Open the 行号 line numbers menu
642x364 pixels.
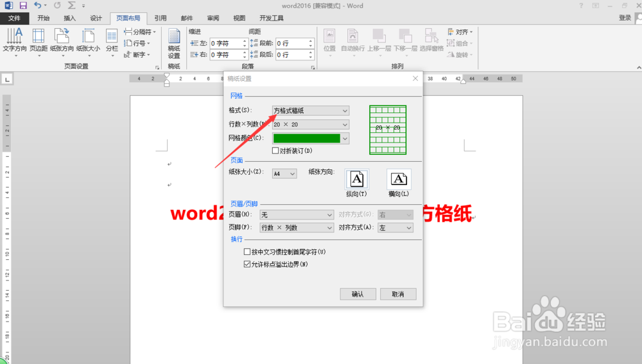(x=137, y=43)
